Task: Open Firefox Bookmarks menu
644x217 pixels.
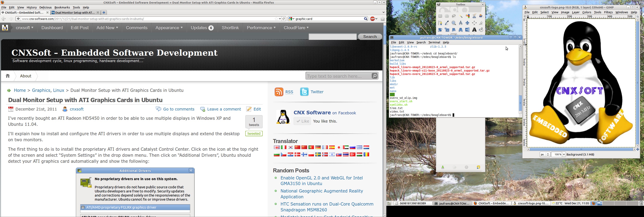Action: pyautogui.click(x=62, y=7)
